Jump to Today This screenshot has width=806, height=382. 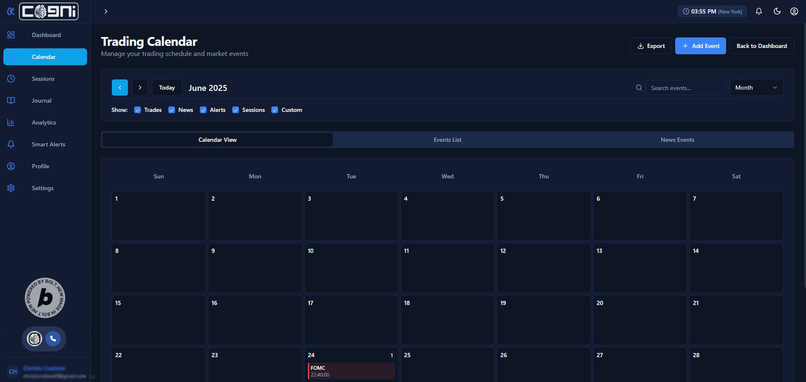[167, 87]
